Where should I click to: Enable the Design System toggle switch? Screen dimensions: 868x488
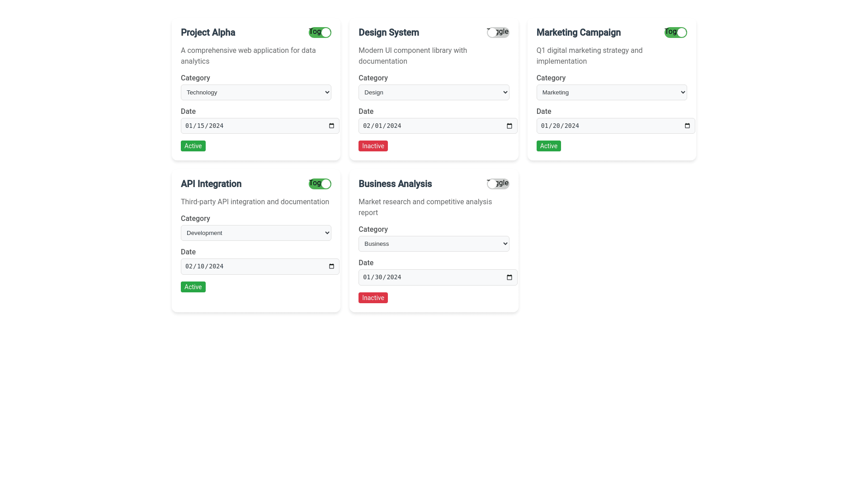498,33
